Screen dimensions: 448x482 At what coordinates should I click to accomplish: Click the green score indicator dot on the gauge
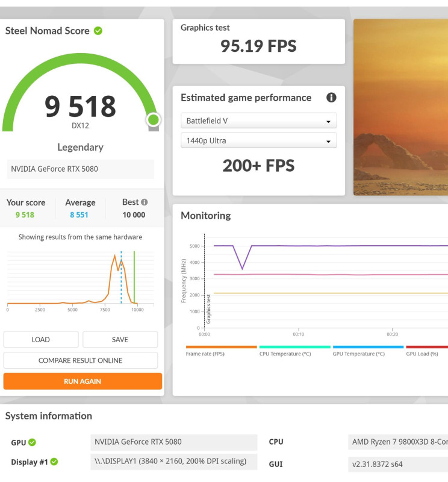153,119
